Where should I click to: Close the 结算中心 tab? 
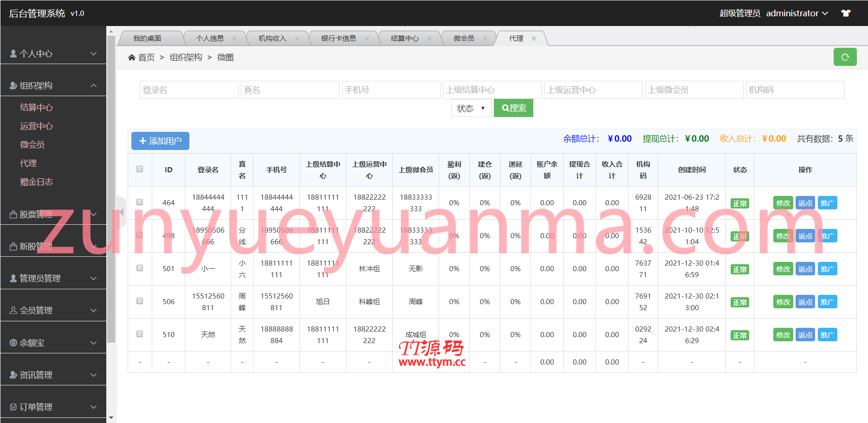[429, 39]
